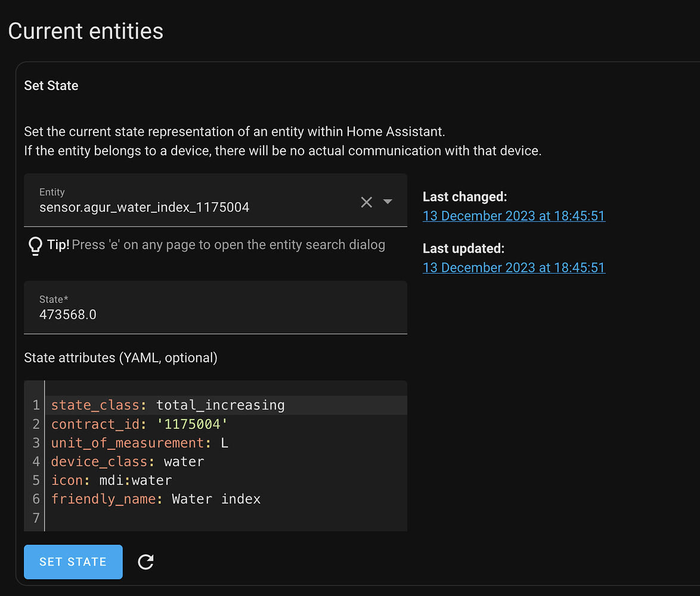Click the Current entities heading
This screenshot has width=700, height=596.
point(86,31)
